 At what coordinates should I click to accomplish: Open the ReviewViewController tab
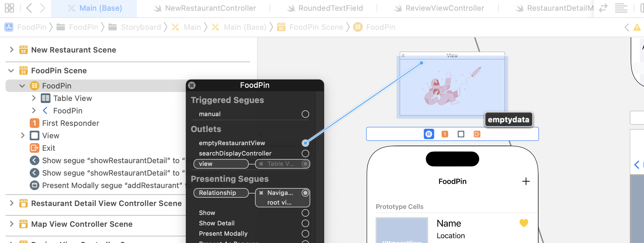tap(444, 8)
